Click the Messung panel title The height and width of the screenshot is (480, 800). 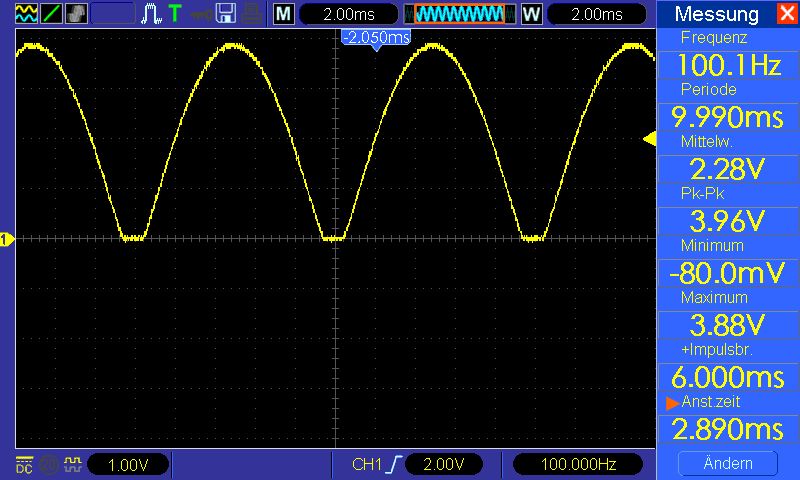click(716, 14)
